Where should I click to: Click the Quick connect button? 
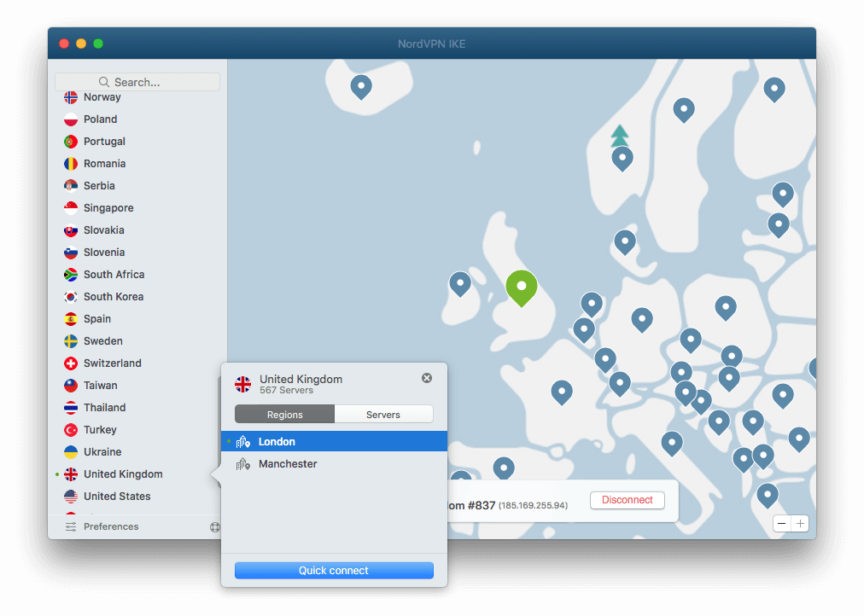[x=334, y=571]
